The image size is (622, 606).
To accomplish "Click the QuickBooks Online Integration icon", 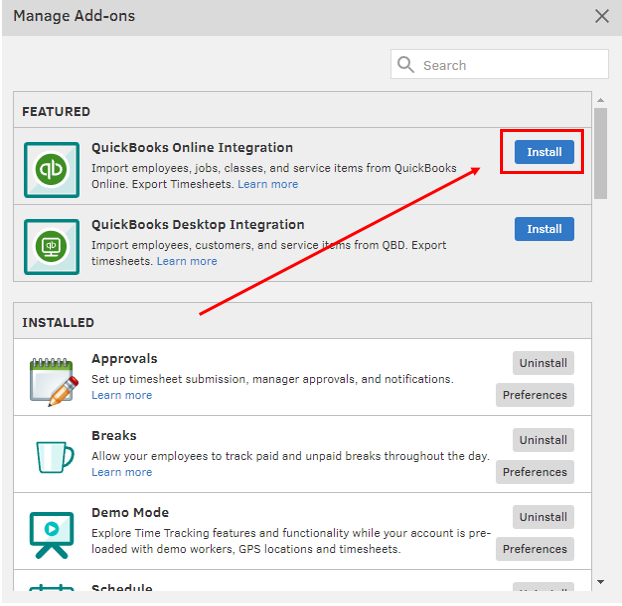I will click(52, 170).
